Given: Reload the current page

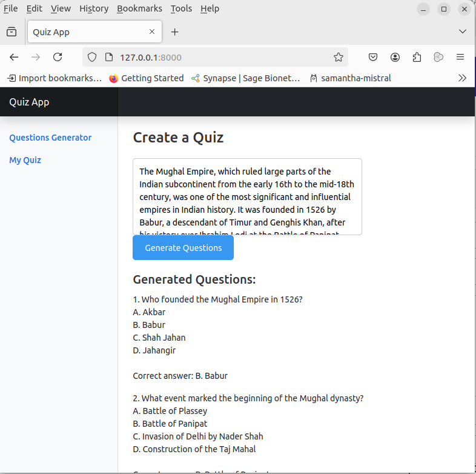Looking at the screenshot, I should [58, 57].
